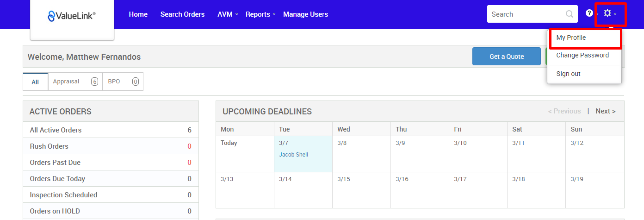Expand the Reports dropdown menu
This screenshot has width=644, height=220.
260,14
